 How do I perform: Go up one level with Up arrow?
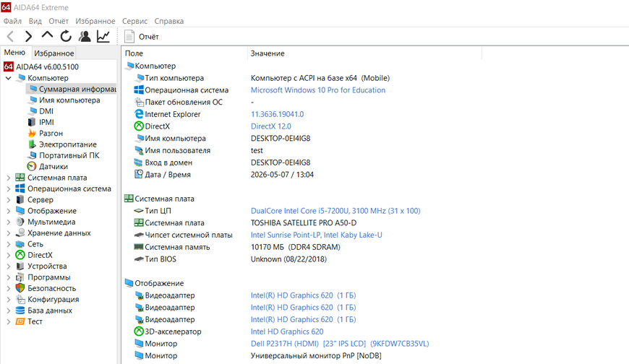(47, 35)
